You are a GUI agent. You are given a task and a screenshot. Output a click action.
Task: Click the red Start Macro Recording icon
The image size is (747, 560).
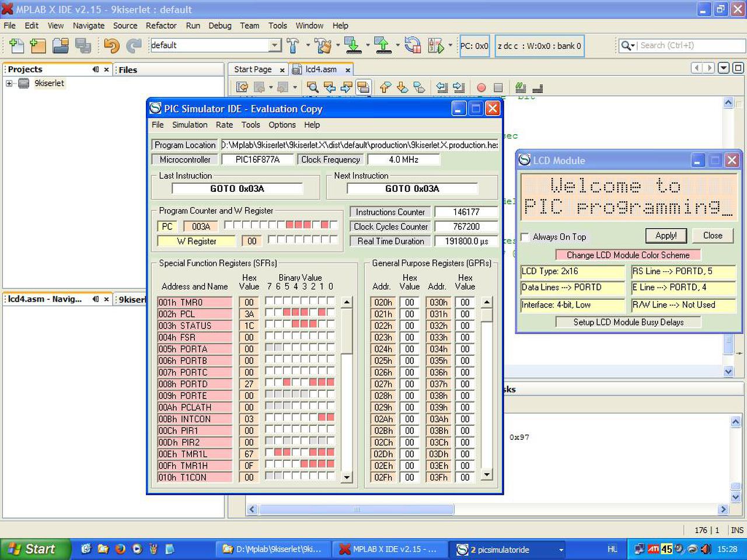coord(481,87)
